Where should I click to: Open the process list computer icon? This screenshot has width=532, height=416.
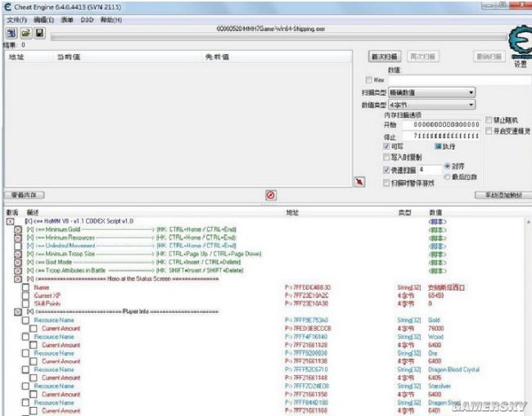tap(11, 33)
